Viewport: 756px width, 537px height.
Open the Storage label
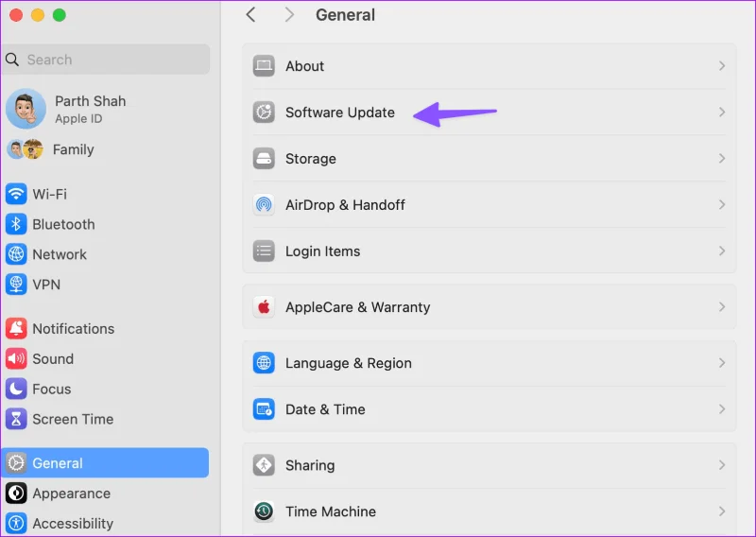(311, 159)
